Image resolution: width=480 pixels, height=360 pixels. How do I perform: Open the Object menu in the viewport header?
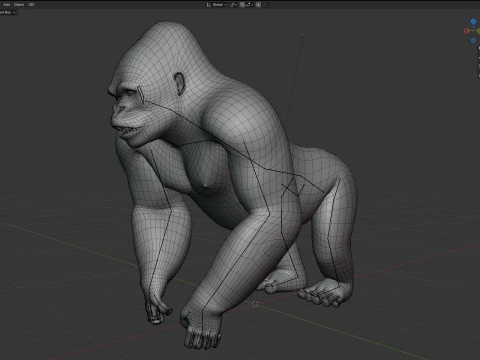tap(19, 5)
